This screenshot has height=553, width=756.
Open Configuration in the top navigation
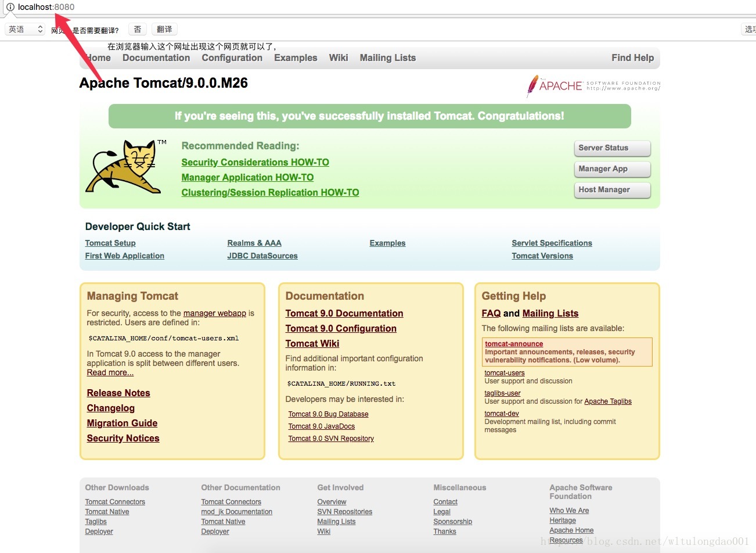tap(232, 58)
